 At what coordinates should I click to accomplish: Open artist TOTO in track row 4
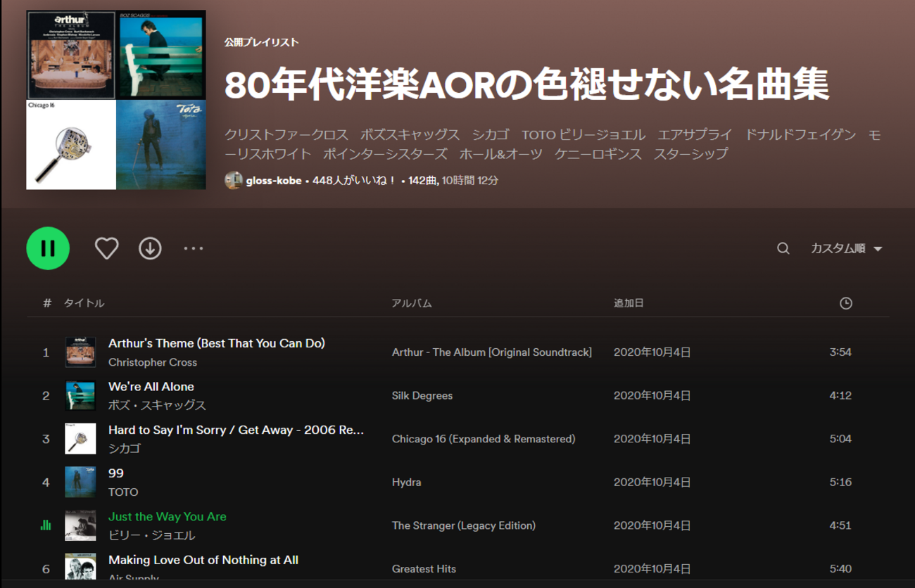click(x=123, y=492)
